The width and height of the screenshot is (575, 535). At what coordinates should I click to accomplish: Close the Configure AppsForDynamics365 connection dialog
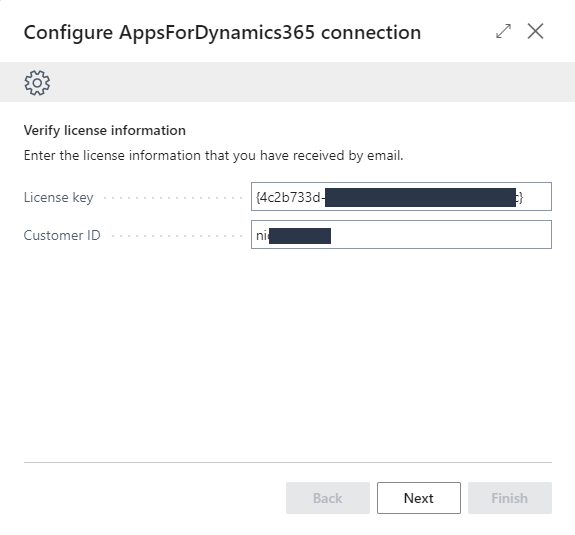pyautogui.click(x=535, y=31)
